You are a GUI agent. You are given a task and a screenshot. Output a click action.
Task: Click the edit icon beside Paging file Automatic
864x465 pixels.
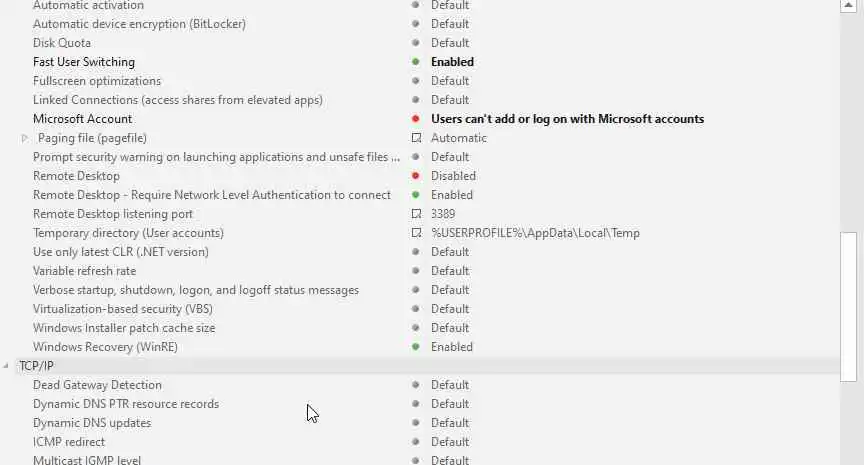click(416, 138)
